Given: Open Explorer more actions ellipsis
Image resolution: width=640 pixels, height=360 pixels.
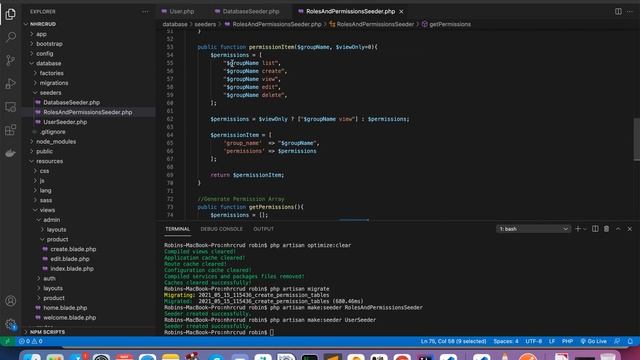Looking at the screenshot, I should point(145,11).
